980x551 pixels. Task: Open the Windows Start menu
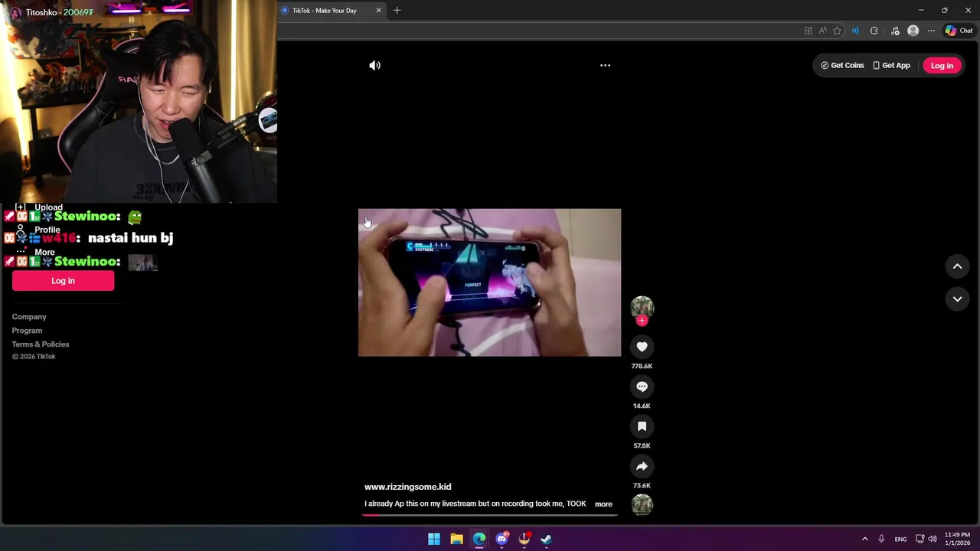coord(434,539)
